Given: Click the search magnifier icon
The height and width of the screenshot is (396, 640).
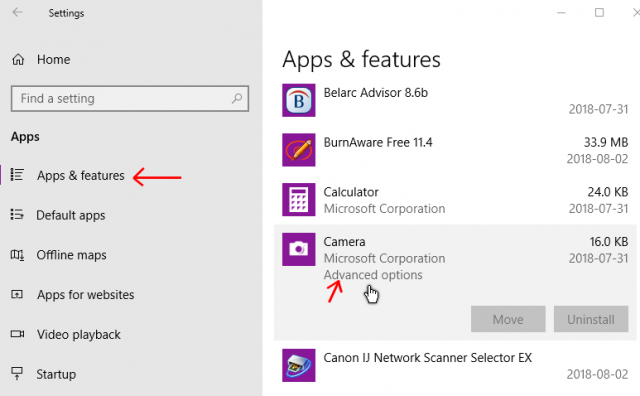Looking at the screenshot, I should point(237,98).
